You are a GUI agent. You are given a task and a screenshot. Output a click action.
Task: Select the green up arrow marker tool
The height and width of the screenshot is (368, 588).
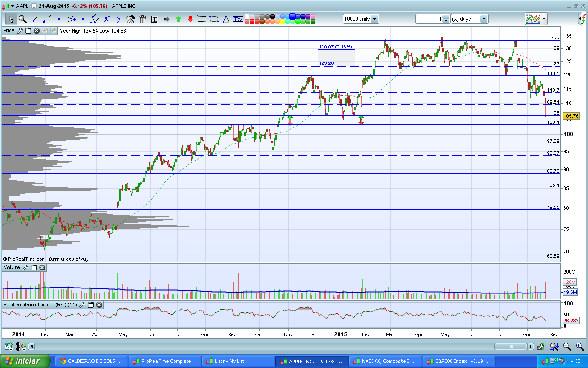tap(178, 19)
